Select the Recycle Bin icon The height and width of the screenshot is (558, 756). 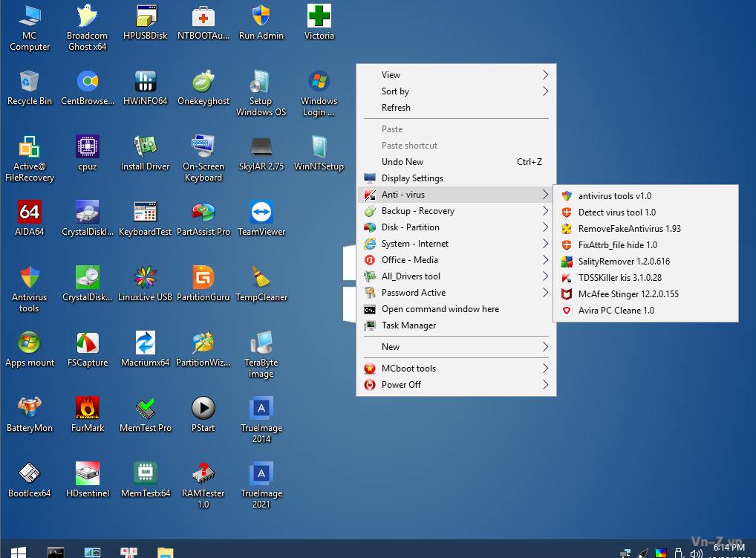(30, 88)
